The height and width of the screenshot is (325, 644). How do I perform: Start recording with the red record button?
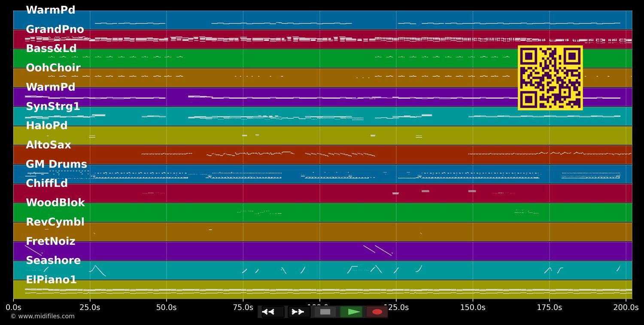coord(377,312)
